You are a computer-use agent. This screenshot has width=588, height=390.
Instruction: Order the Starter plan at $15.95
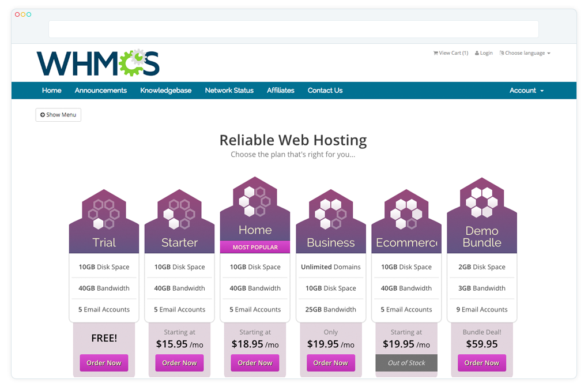pyautogui.click(x=179, y=363)
